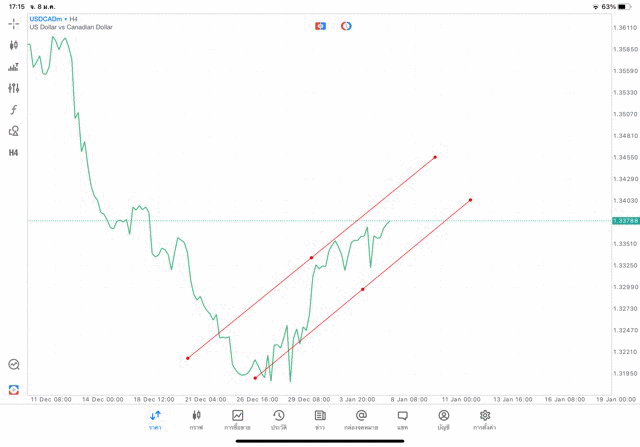Select the upper red trendline's end point
640x447 pixels.
(x=435, y=157)
